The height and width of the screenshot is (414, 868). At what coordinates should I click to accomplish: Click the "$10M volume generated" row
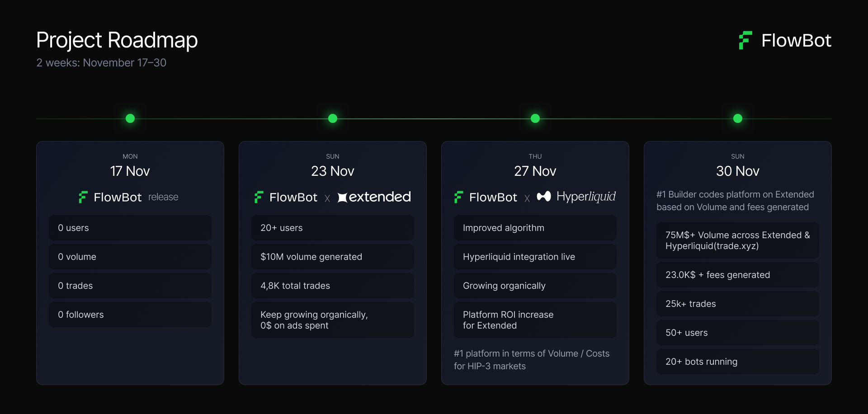point(333,257)
